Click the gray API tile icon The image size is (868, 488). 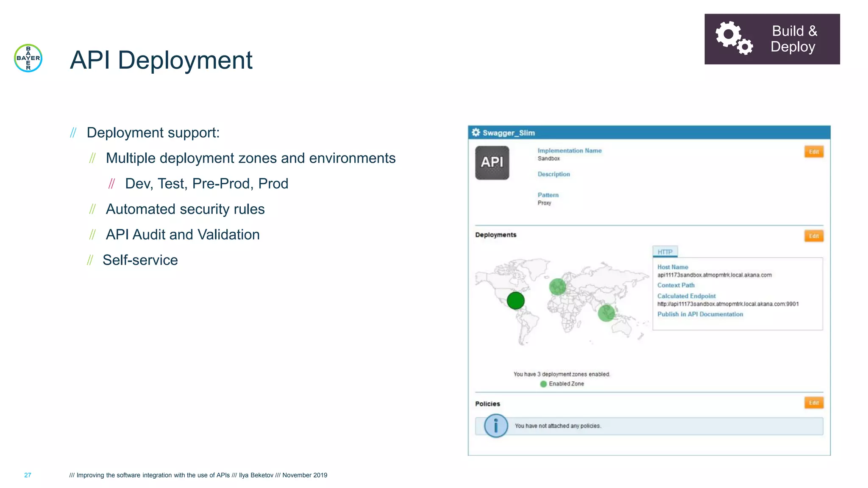tap(492, 163)
